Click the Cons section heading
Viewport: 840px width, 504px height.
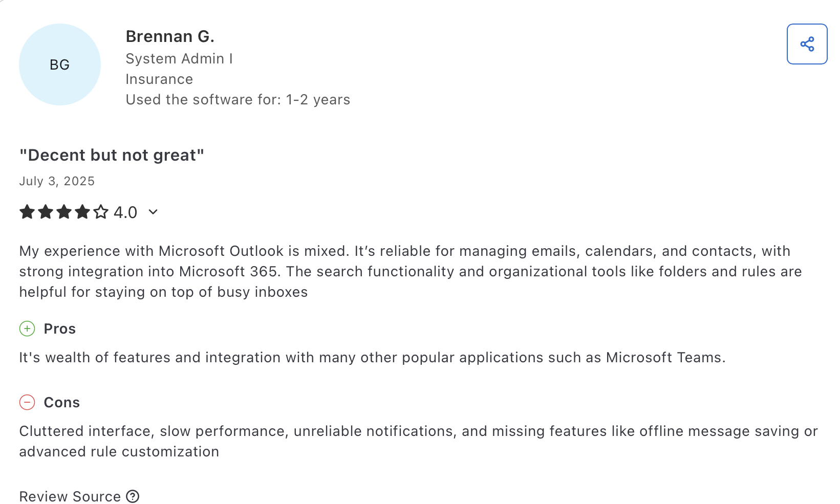click(62, 402)
